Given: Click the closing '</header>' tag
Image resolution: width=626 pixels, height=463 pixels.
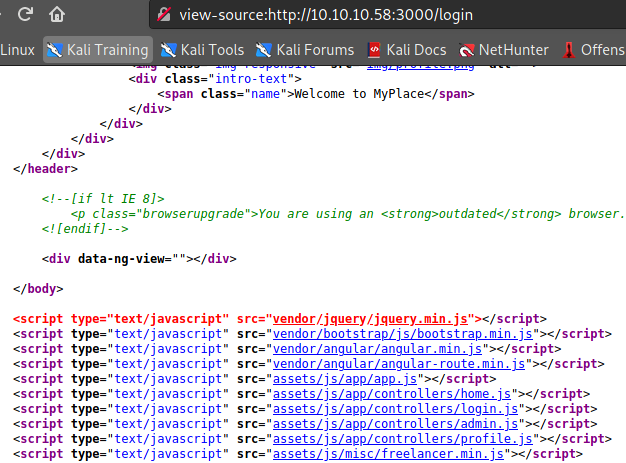Looking at the screenshot, I should click(x=45, y=169).
